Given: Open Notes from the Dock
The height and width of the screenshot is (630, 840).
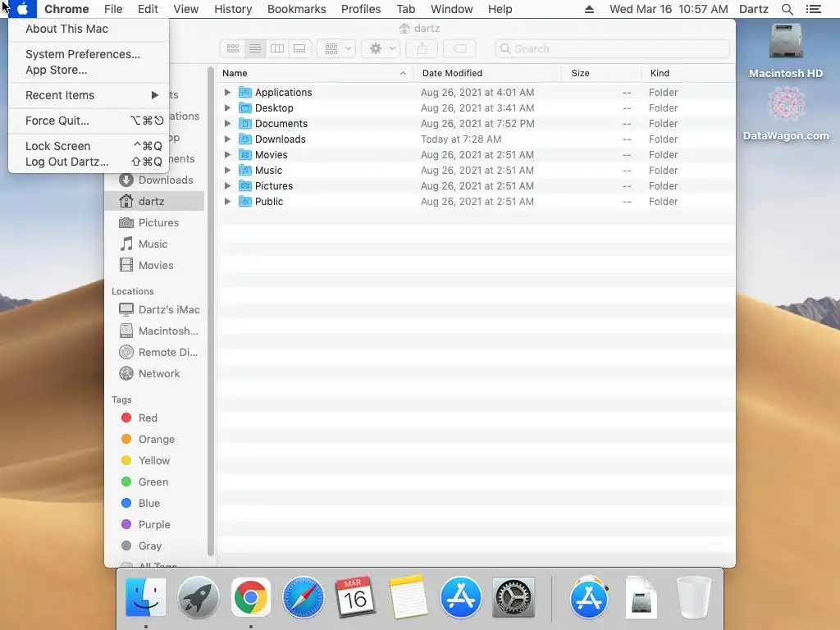Looking at the screenshot, I should tap(409, 597).
